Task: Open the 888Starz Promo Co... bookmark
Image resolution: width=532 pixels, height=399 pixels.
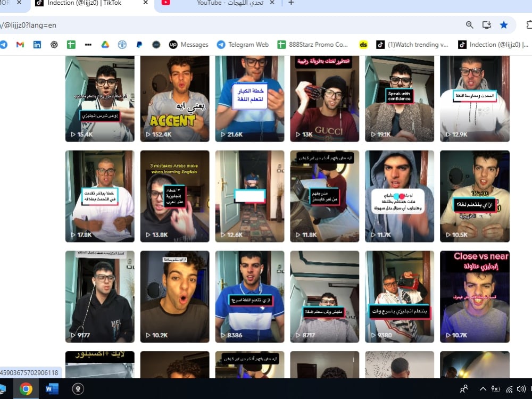Action: pos(312,45)
